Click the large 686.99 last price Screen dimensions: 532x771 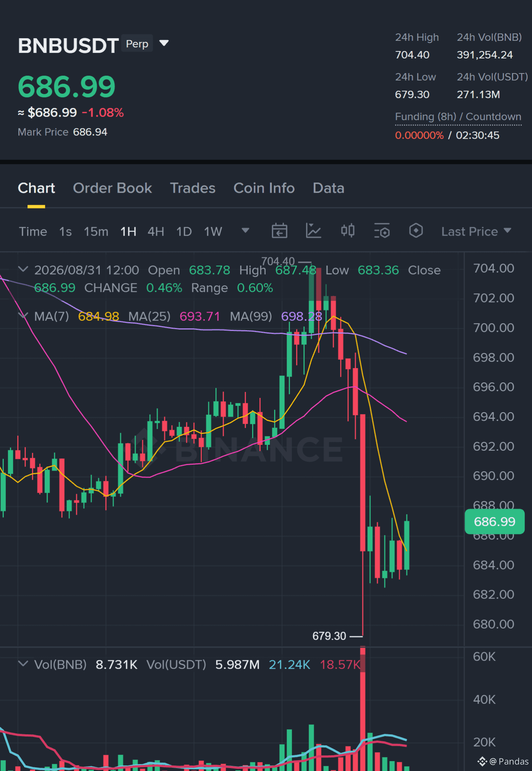[x=66, y=87]
